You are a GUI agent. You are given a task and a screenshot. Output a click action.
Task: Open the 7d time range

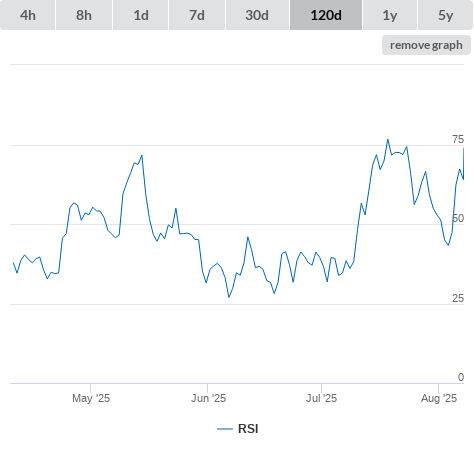coord(197,15)
